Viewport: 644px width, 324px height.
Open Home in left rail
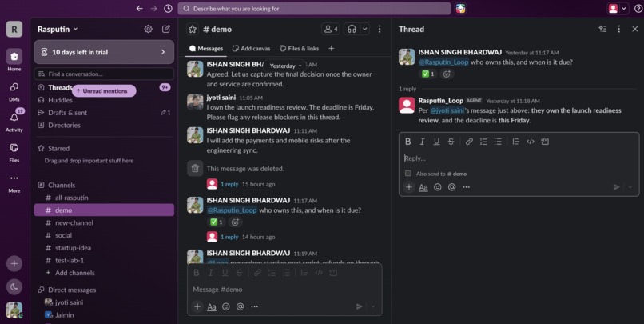pyautogui.click(x=14, y=60)
